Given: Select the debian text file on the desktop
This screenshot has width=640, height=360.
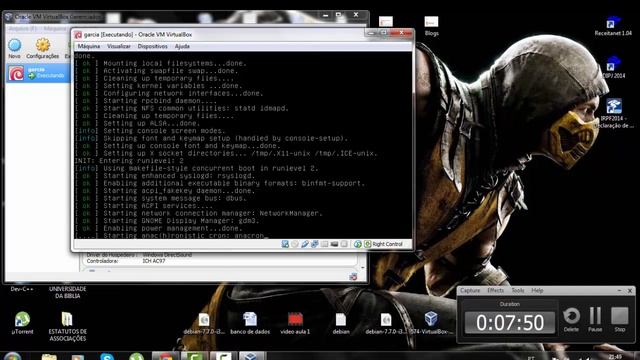Looking at the screenshot, I should click(x=341, y=323).
